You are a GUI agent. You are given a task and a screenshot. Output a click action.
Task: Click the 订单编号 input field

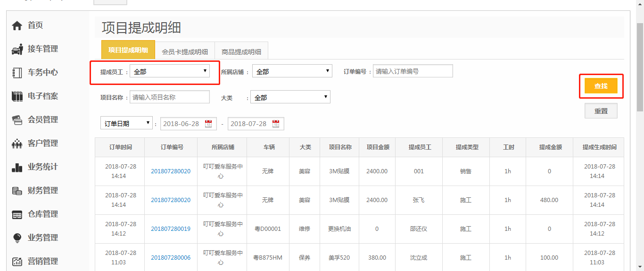[413, 71]
